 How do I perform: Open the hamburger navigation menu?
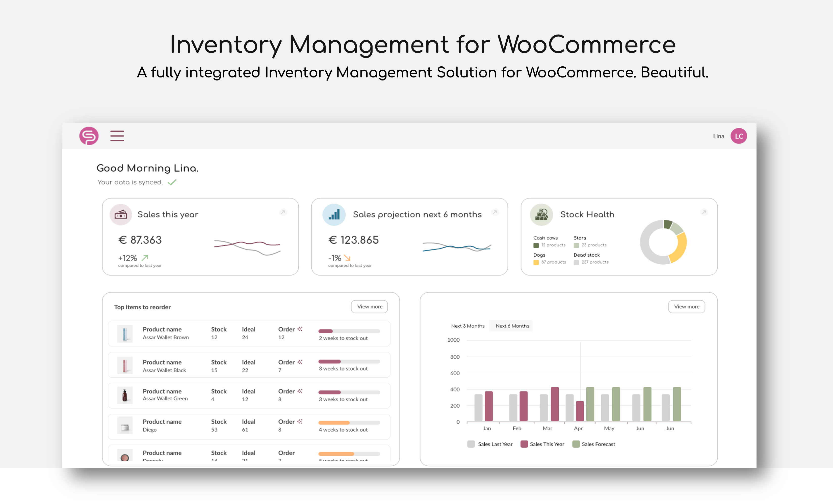pyautogui.click(x=117, y=136)
